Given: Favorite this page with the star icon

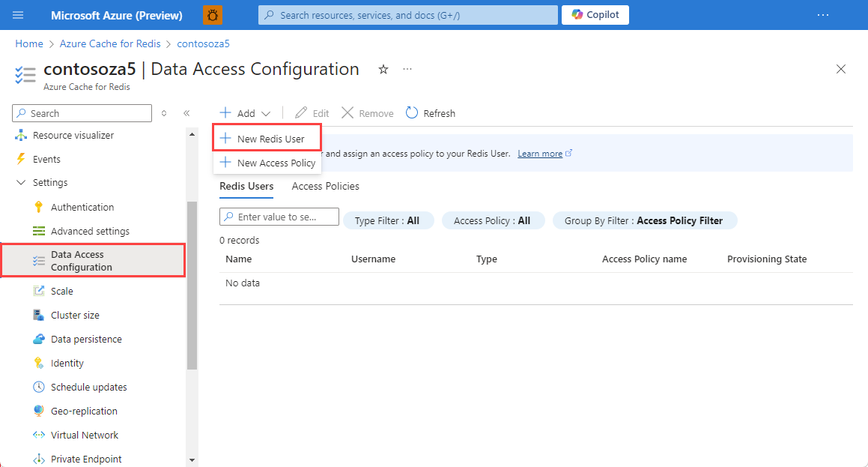Looking at the screenshot, I should click(x=383, y=69).
